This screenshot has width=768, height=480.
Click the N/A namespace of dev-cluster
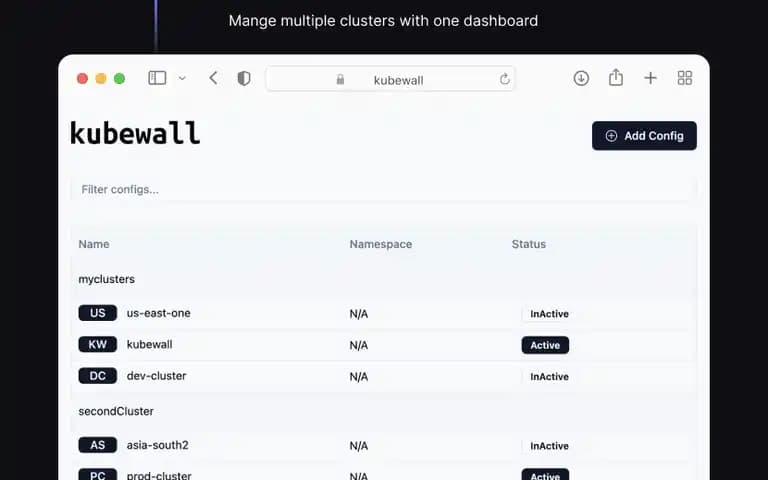pos(359,377)
